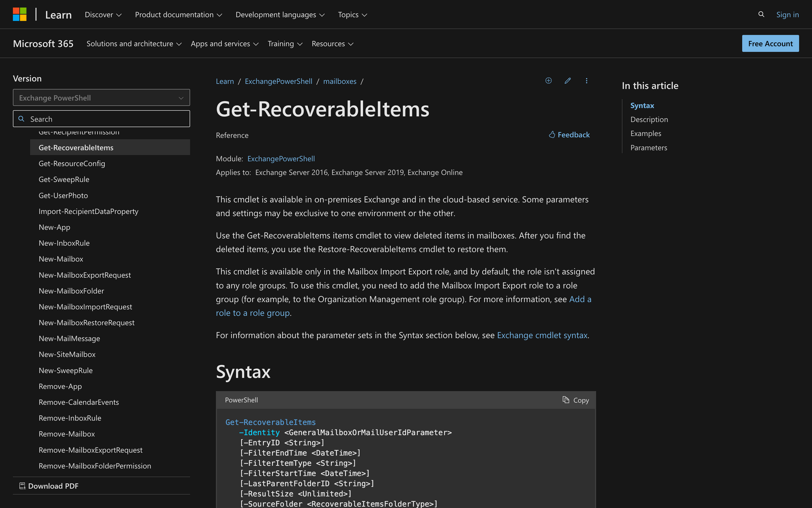Click the edit (pencil) icon

[567, 81]
